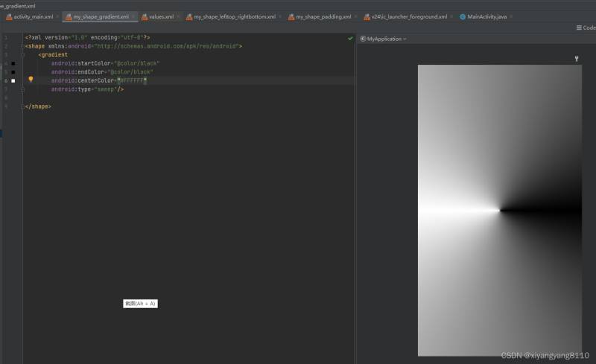
Task: Collapse the shape tag fold marker
Action: pyautogui.click(x=23, y=46)
